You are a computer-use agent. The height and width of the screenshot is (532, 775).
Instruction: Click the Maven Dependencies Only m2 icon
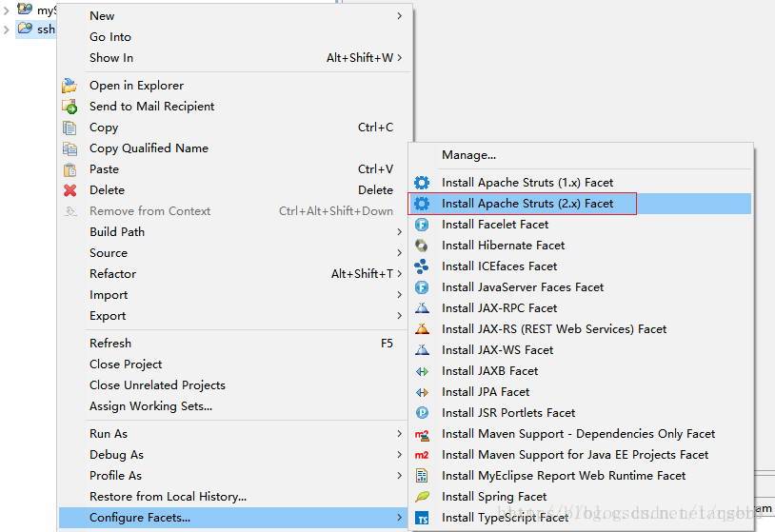click(x=422, y=435)
